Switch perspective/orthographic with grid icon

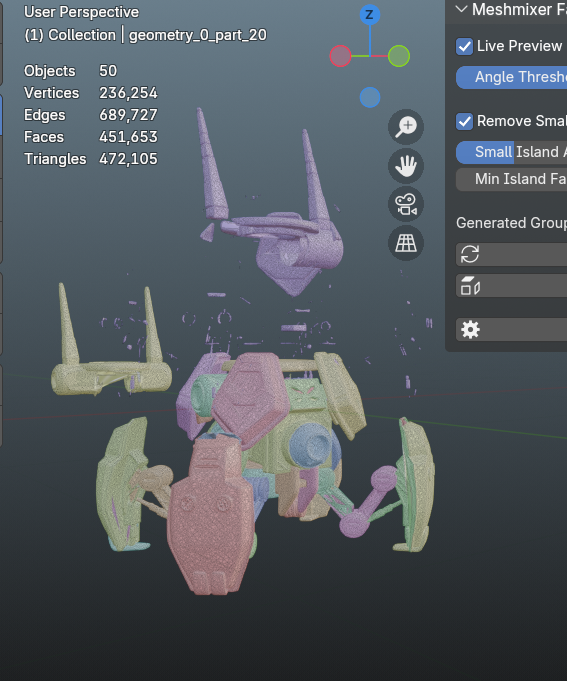(x=406, y=243)
